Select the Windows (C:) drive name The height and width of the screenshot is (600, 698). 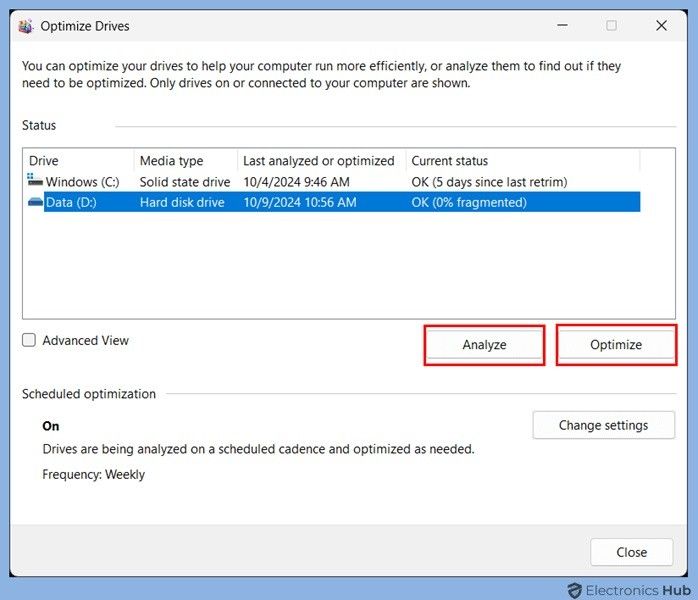[x=83, y=182]
